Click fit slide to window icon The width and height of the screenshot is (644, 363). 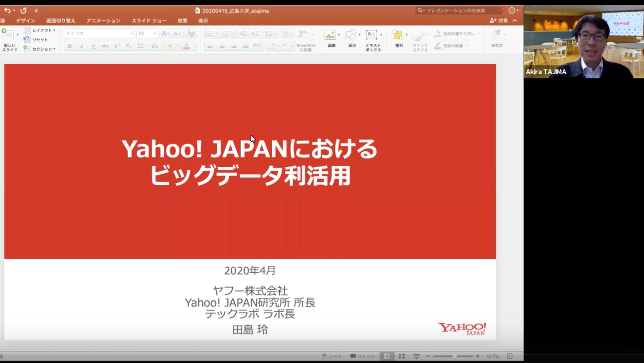(510, 356)
